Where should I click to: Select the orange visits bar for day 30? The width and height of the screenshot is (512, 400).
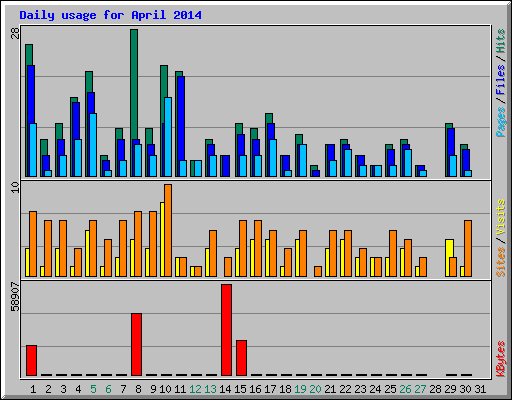click(x=468, y=248)
